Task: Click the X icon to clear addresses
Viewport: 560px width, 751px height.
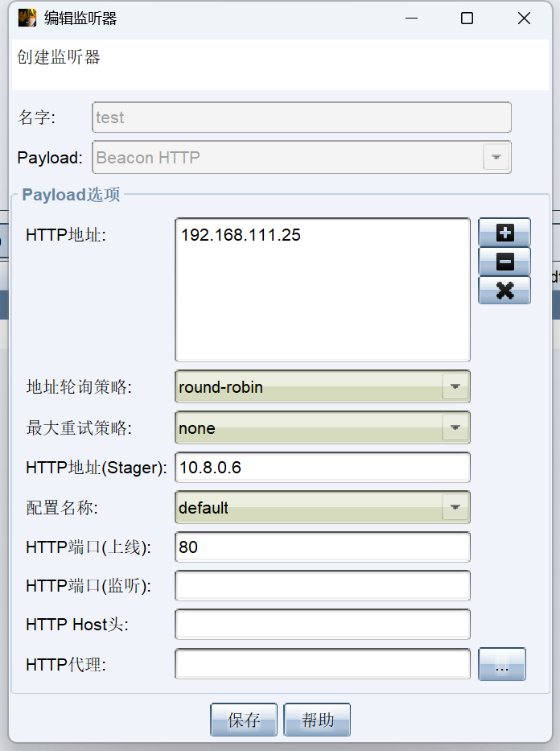Action: click(x=504, y=290)
